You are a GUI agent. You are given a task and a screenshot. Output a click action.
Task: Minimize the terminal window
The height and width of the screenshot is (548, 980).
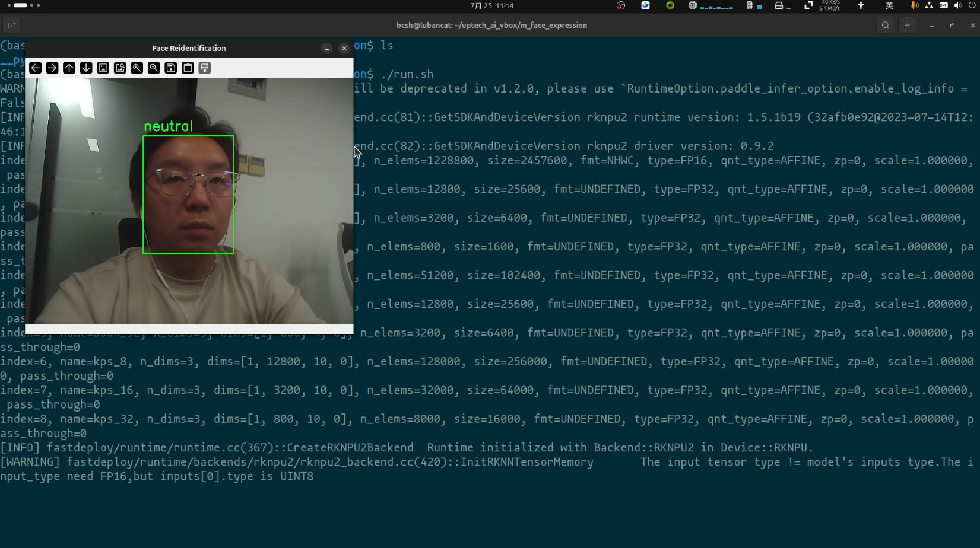(x=932, y=26)
